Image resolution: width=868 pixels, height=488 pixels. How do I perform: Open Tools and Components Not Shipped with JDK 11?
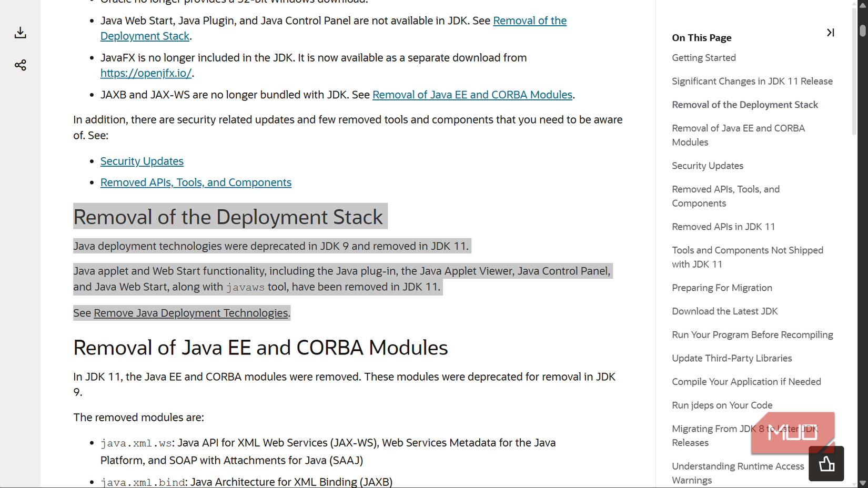click(x=748, y=257)
